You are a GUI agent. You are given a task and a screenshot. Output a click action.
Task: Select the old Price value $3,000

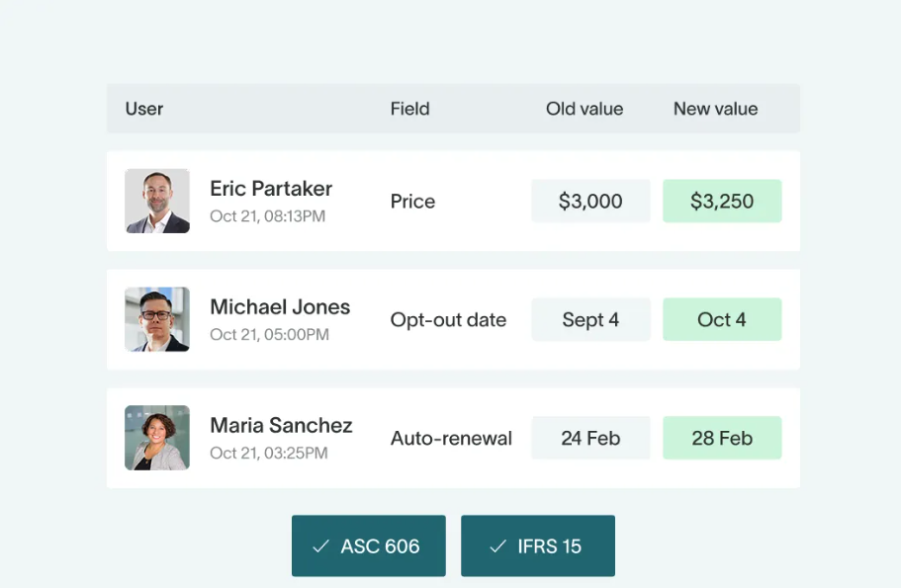click(590, 201)
